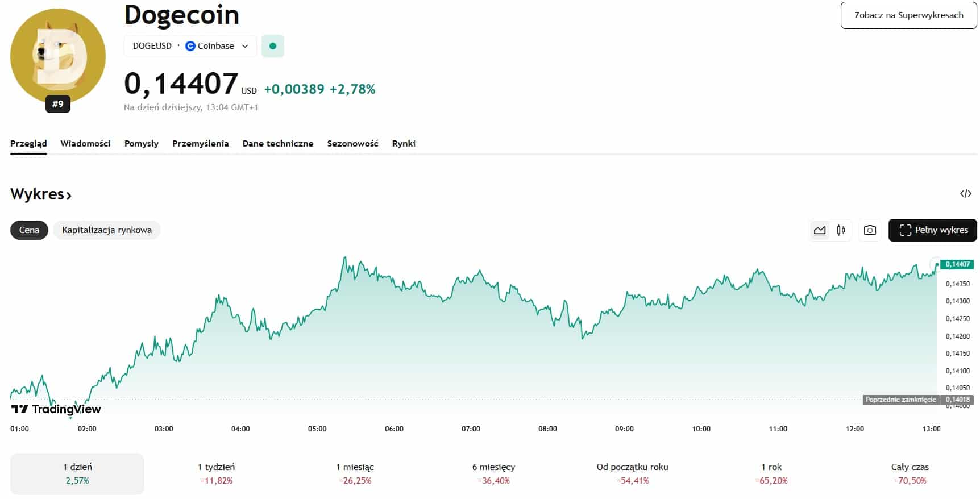
Task: Switch chart to Kapitalizacja rynkowa
Action: 107,230
